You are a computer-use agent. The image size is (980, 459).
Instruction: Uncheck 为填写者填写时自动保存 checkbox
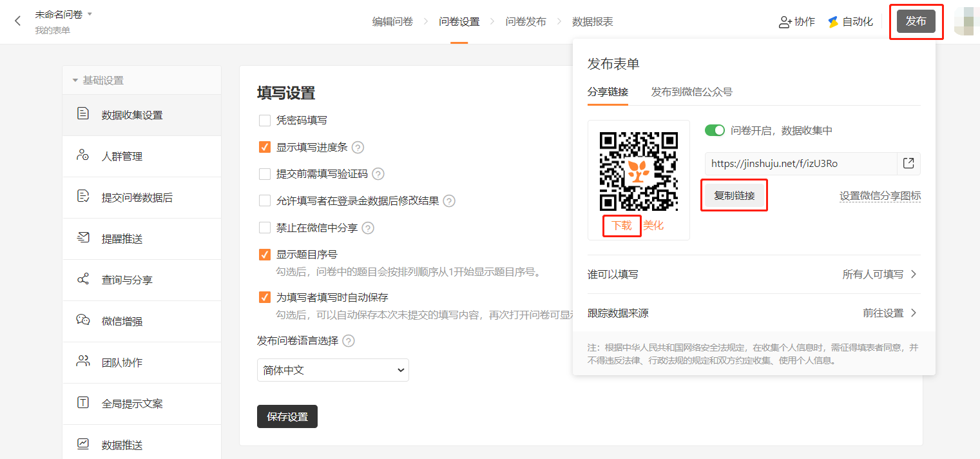point(264,297)
